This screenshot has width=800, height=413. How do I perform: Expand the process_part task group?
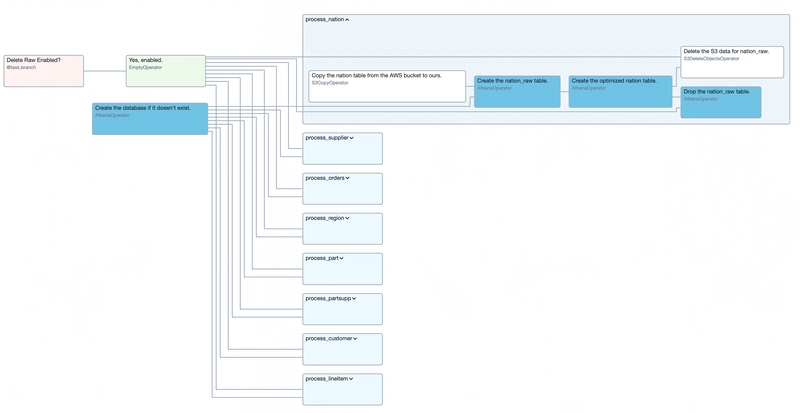pos(341,258)
